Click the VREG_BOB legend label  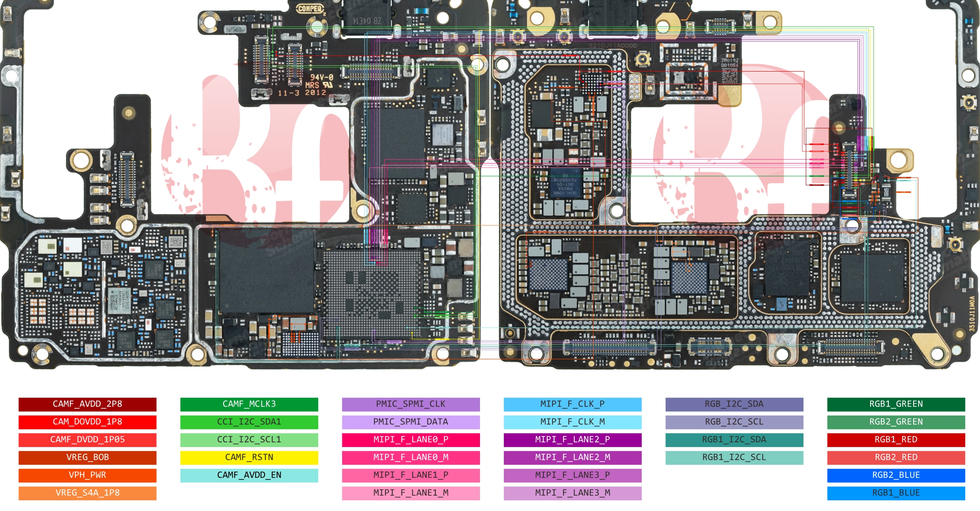click(x=87, y=457)
